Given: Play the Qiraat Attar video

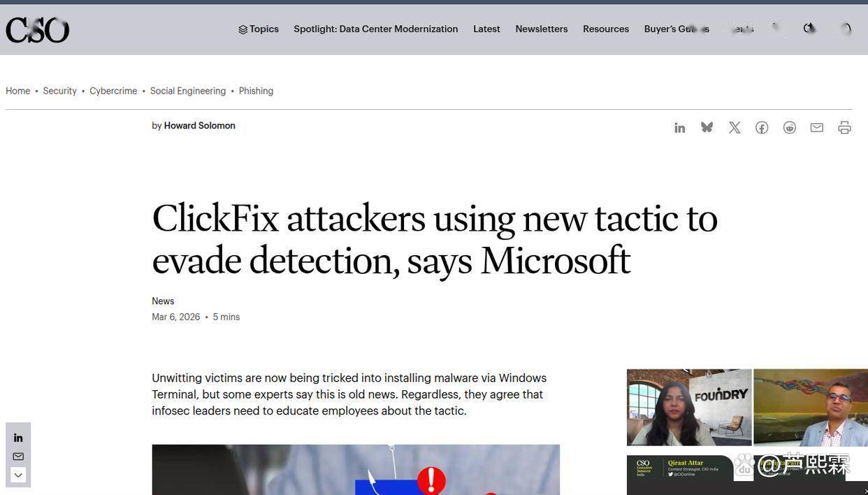Looking at the screenshot, I should coord(689,408).
